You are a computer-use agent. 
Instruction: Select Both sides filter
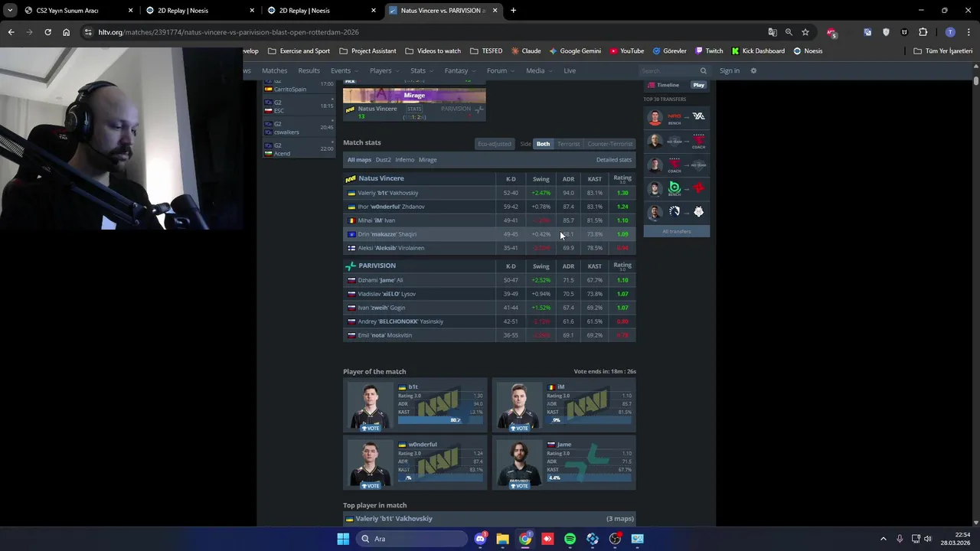pos(543,144)
